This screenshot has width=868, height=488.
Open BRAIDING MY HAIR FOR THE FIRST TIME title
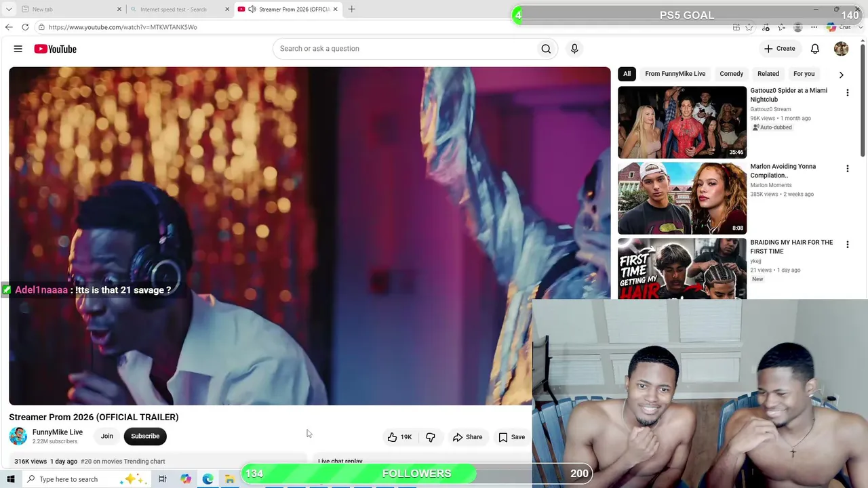(x=791, y=247)
